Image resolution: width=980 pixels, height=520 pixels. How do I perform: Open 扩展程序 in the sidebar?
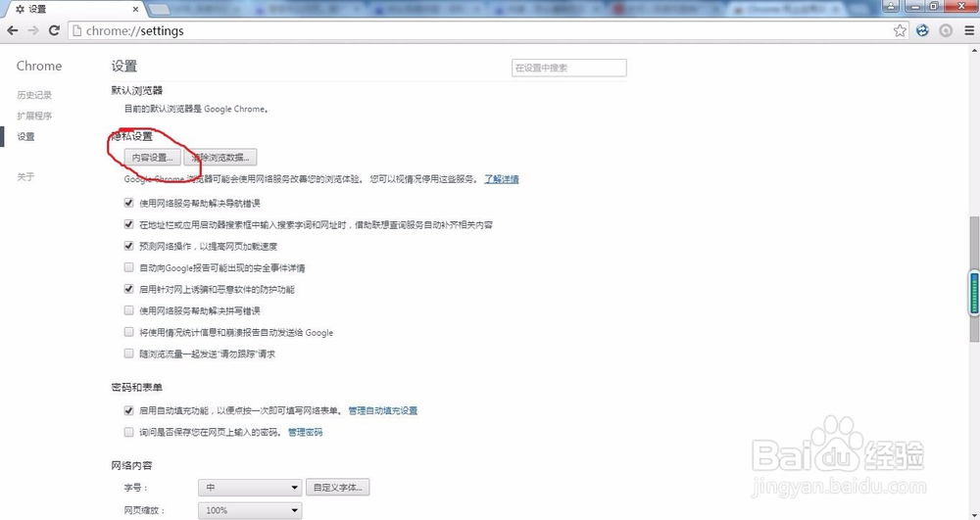pos(34,116)
